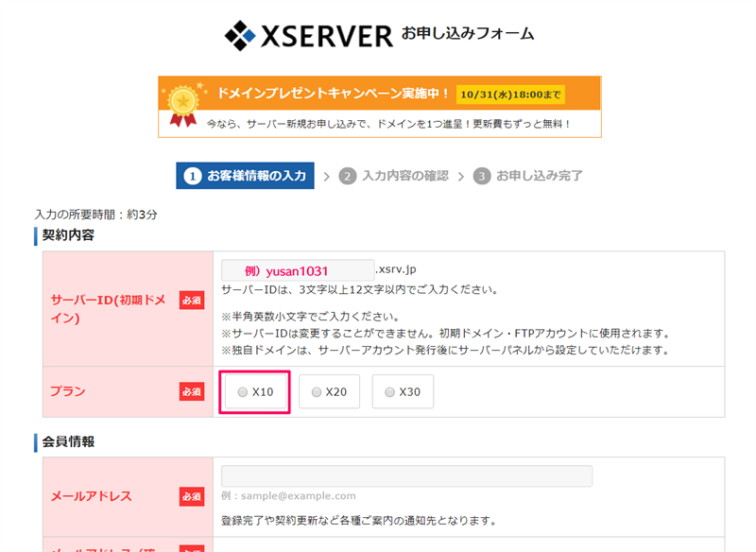This screenshot has height=552, width=756.
Task: Click the お申し込みフォーム title text
Action: [468, 33]
